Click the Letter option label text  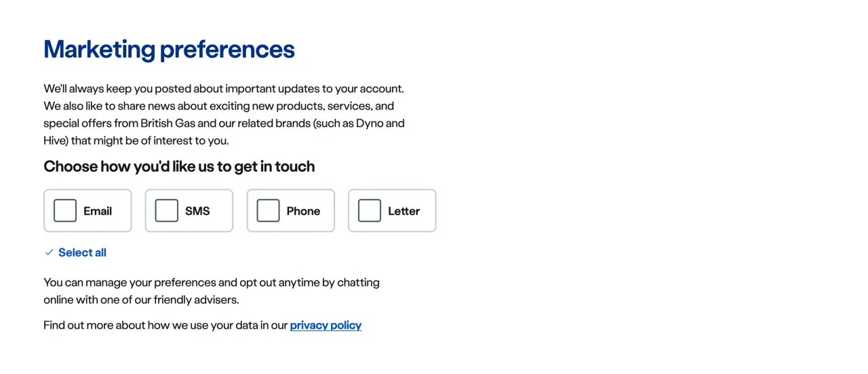[403, 211]
